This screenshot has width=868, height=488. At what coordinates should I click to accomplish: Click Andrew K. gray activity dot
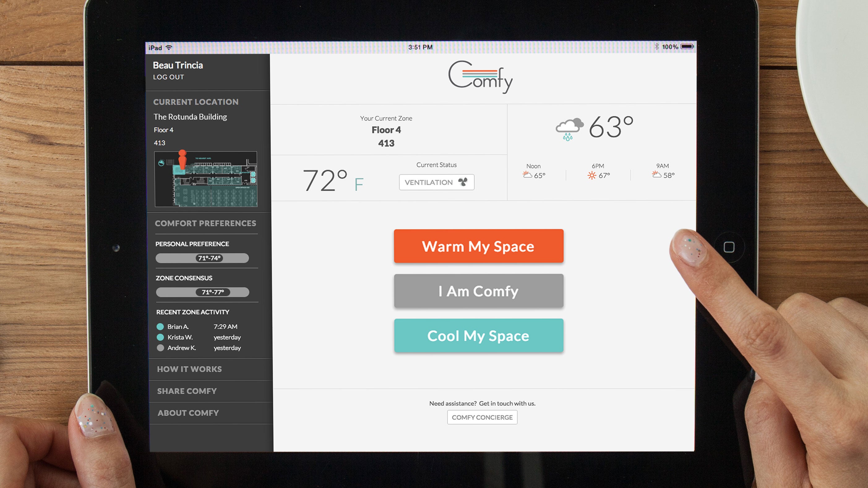pyautogui.click(x=160, y=348)
